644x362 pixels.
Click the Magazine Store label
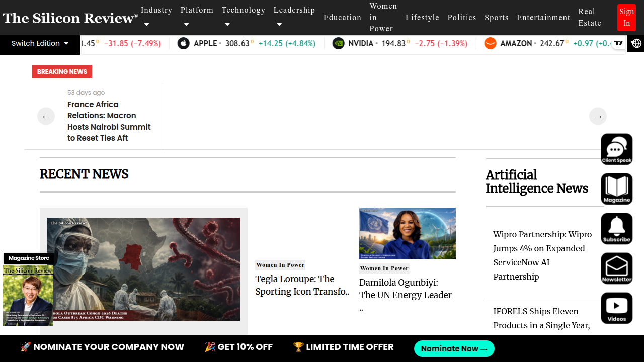point(29,258)
